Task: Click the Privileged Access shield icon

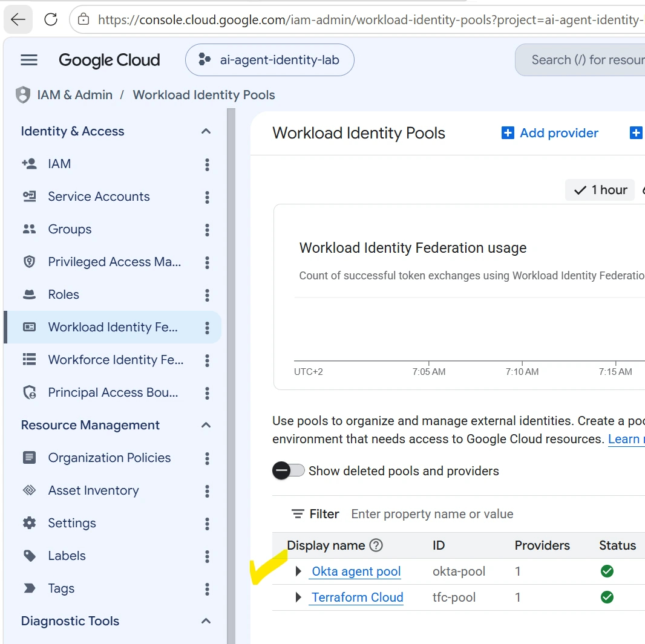Action: [29, 262]
